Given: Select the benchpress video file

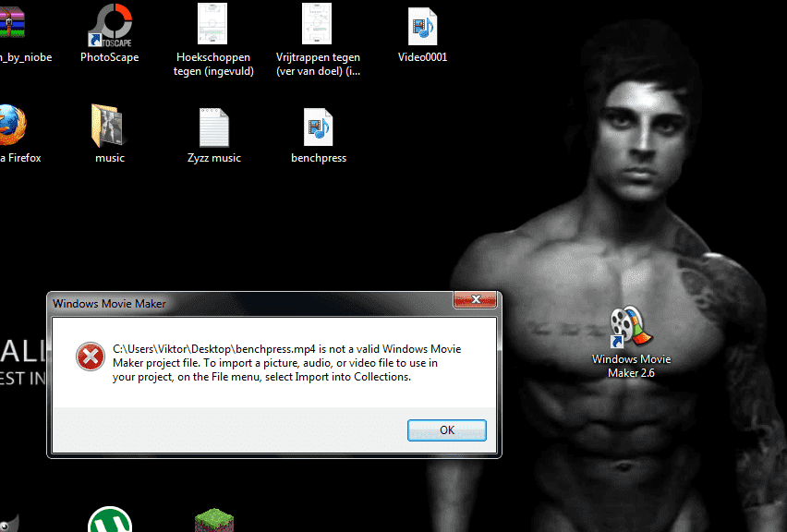Looking at the screenshot, I should coord(319,127).
